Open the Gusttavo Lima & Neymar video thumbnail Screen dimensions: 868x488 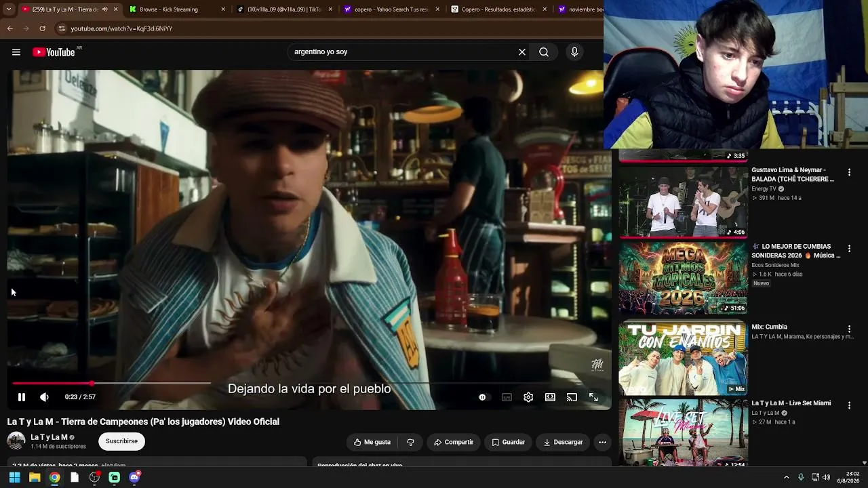(683, 202)
